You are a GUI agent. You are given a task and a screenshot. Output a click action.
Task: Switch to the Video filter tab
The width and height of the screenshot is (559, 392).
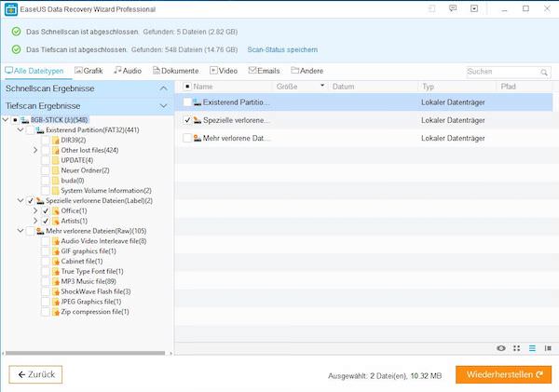coord(224,71)
